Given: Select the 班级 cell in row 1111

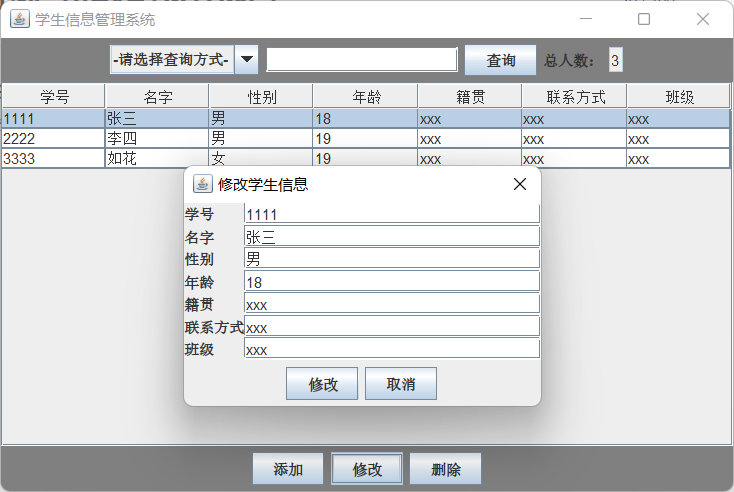Looking at the screenshot, I should pyautogui.click(x=678, y=118).
